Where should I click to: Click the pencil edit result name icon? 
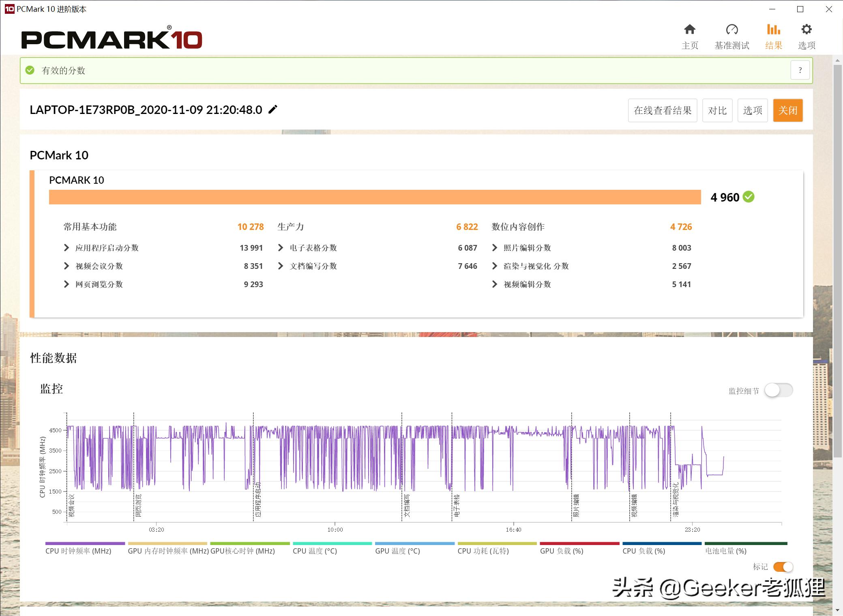tap(273, 109)
